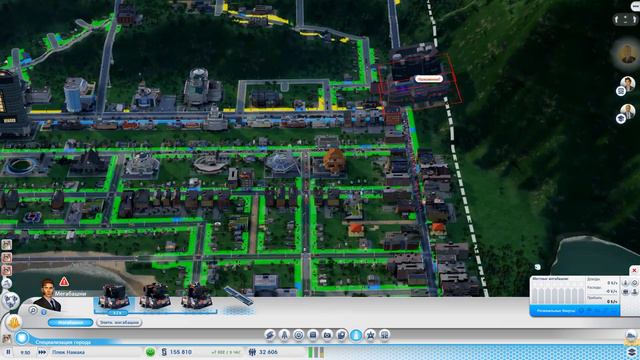
Task: Click the bottom-right icon in info panel grid
Action: [x=635, y=292]
